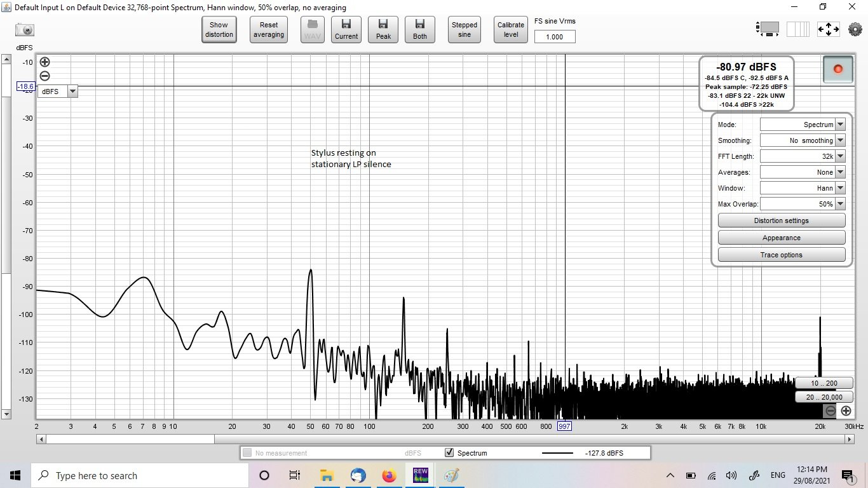Save the Peak trace
The image size is (868, 488).
click(x=383, y=30)
